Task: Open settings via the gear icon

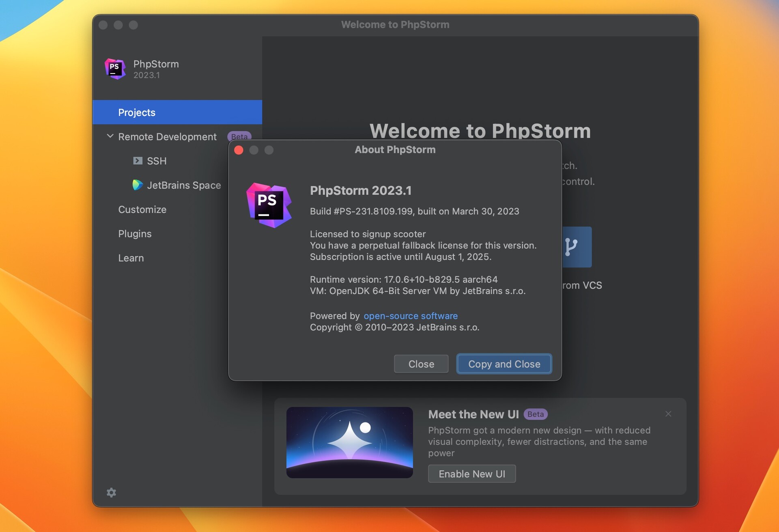Action: point(111,493)
